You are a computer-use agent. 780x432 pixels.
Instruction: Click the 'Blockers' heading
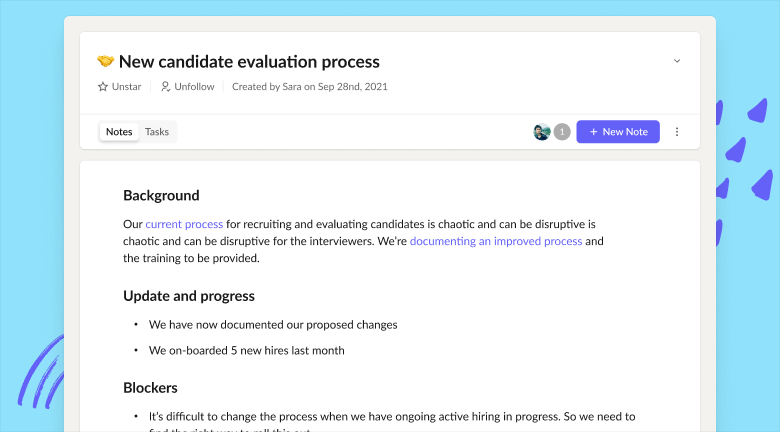150,388
